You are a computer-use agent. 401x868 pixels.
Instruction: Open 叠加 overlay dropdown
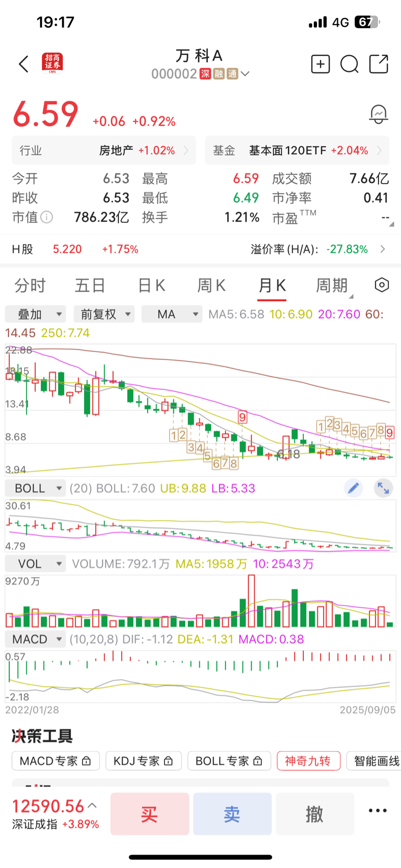click(x=36, y=314)
